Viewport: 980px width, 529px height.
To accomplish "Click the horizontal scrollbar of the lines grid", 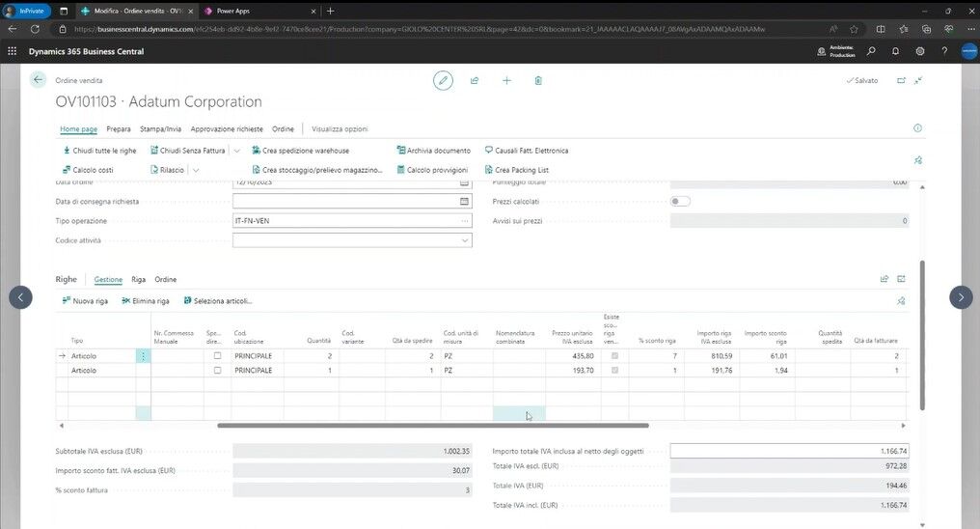I will tap(432, 426).
